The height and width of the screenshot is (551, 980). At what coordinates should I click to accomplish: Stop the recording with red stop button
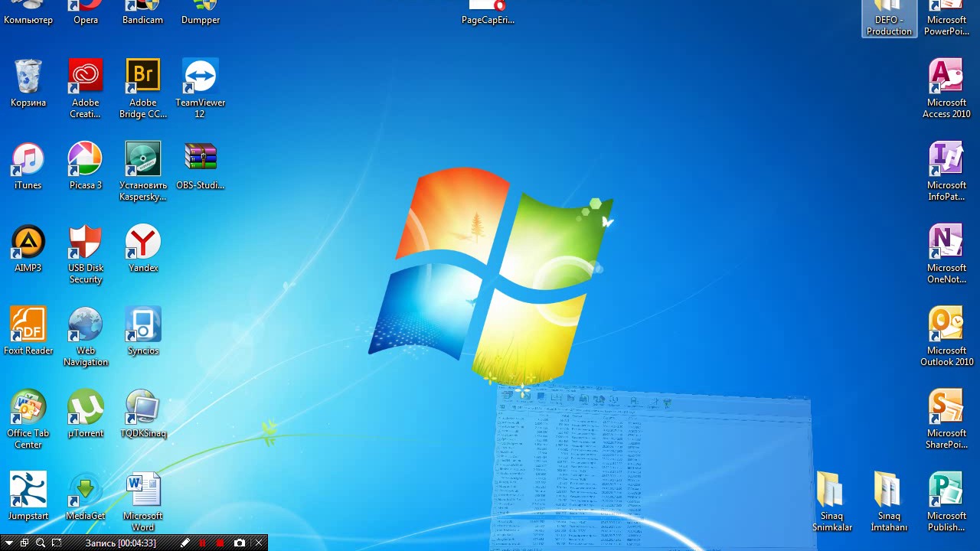coord(220,543)
